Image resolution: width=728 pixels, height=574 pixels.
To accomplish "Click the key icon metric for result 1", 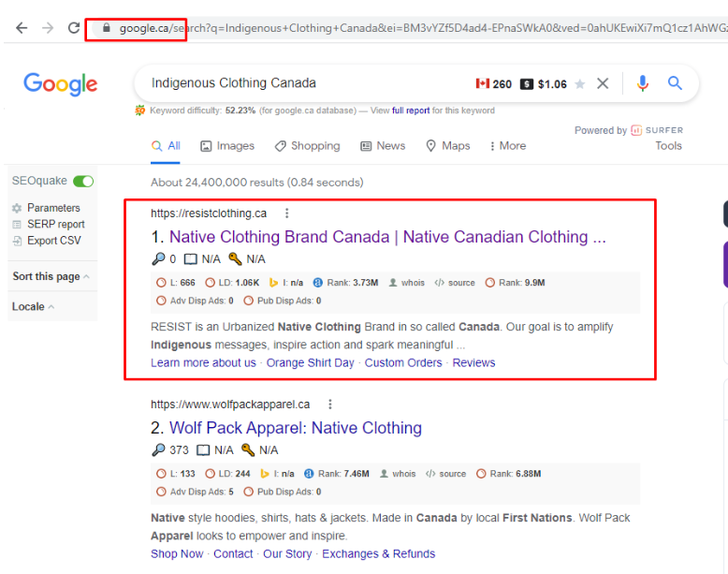I will [x=236, y=258].
